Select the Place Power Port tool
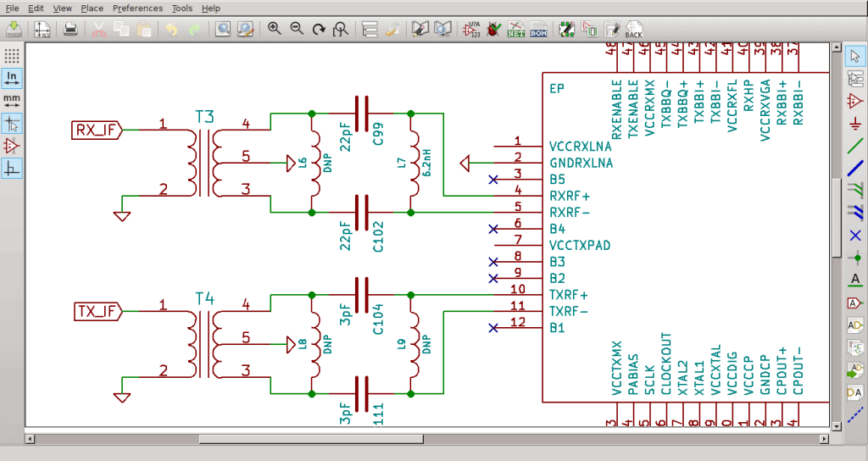Image resolution: width=868 pixels, height=461 pixels. [x=855, y=124]
